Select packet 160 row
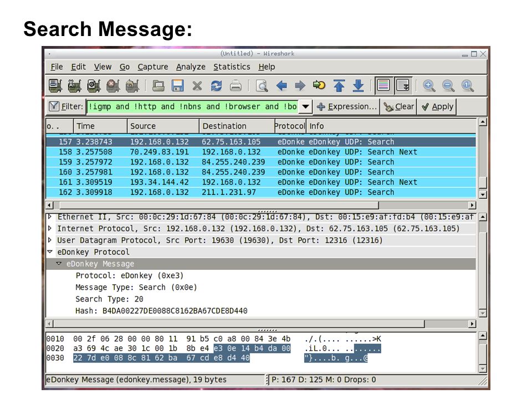Image resolution: width=532 pixels, height=399 pixels. tap(261, 172)
